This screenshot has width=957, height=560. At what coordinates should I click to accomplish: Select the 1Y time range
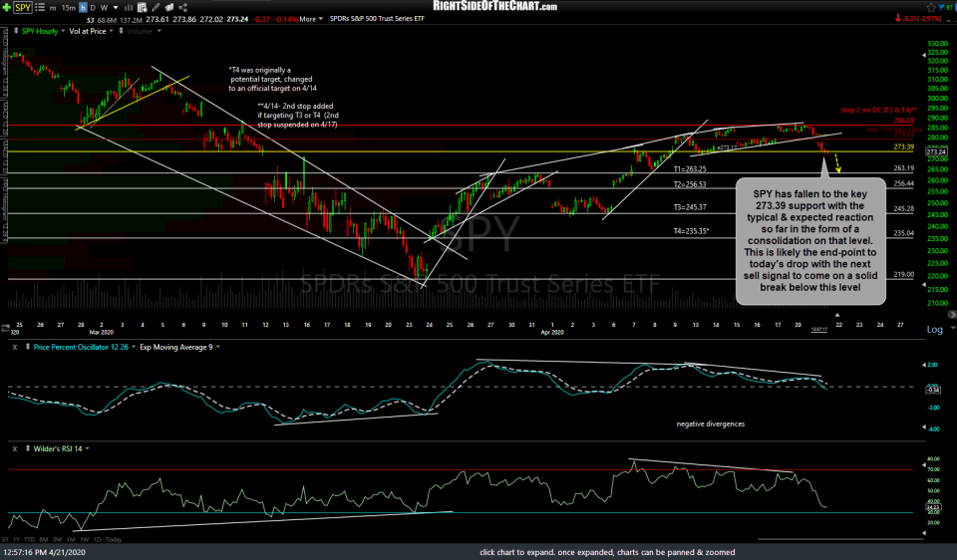(17, 539)
